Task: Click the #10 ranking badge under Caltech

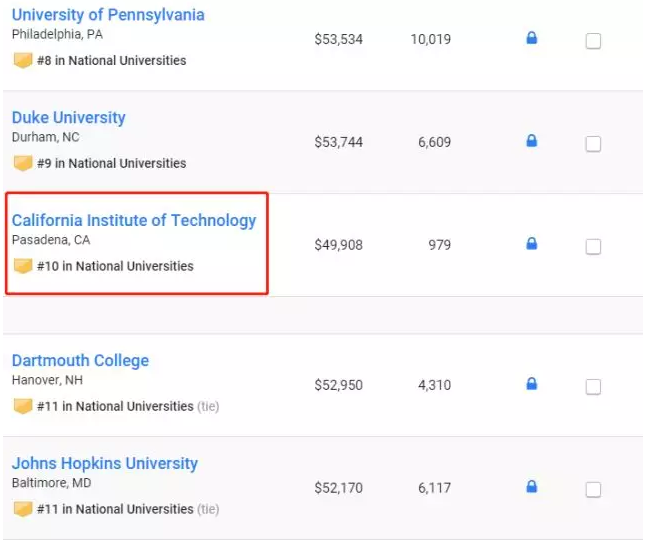Action: coord(22,266)
